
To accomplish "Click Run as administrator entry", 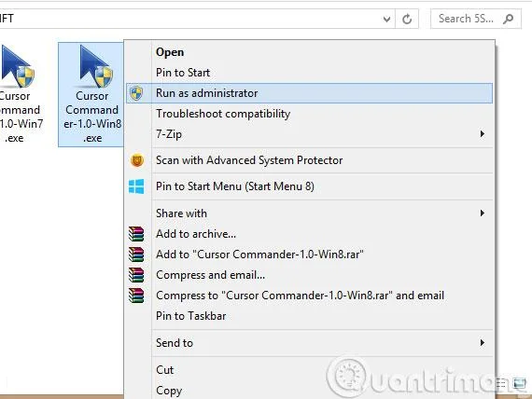I will coord(309,93).
